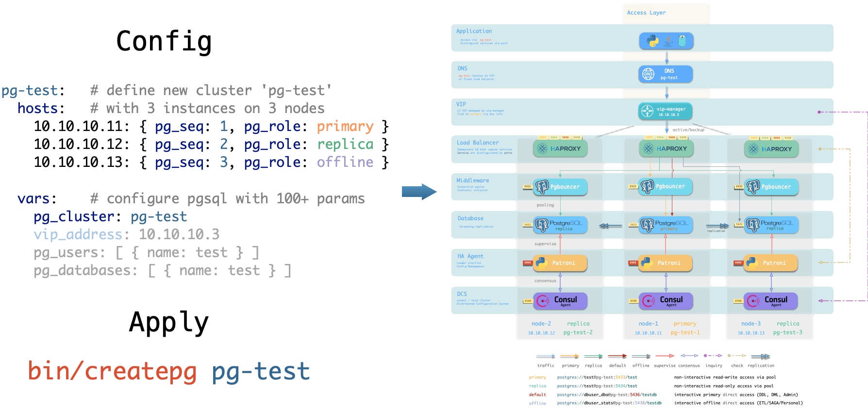Image resolution: width=868 pixels, height=408 pixels.
Task: Select the Pgbouncer box in the node-1 column
Action: pyautogui.click(x=666, y=187)
